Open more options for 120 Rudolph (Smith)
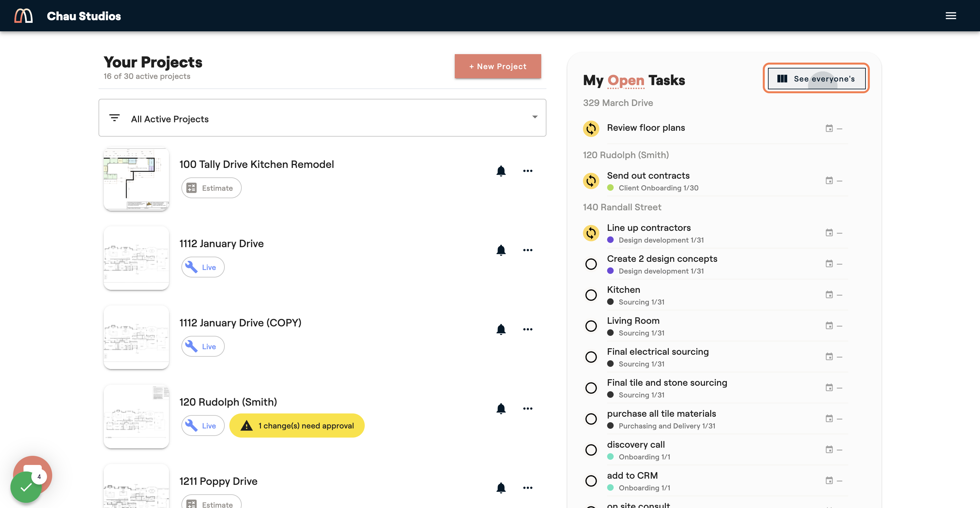980x508 pixels. [528, 408]
